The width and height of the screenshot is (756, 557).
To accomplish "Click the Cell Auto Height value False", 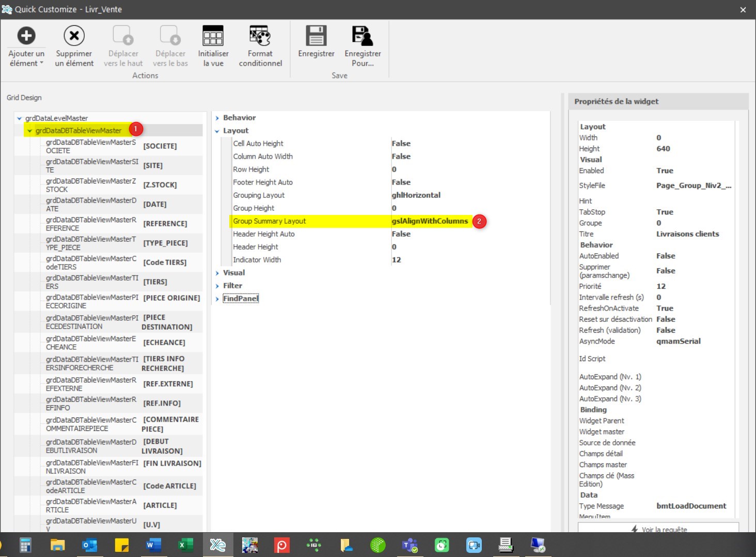I will coord(401,144).
